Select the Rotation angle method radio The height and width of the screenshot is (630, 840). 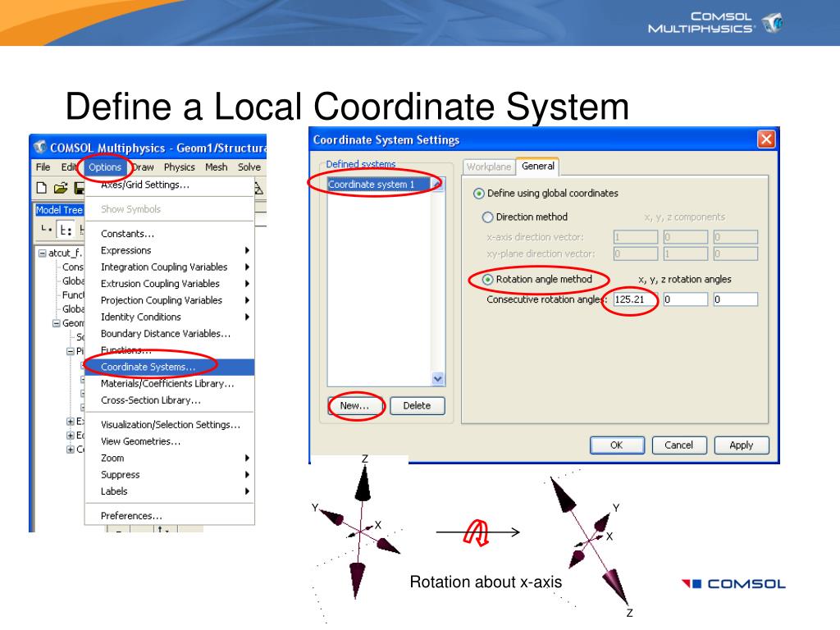click(x=487, y=279)
